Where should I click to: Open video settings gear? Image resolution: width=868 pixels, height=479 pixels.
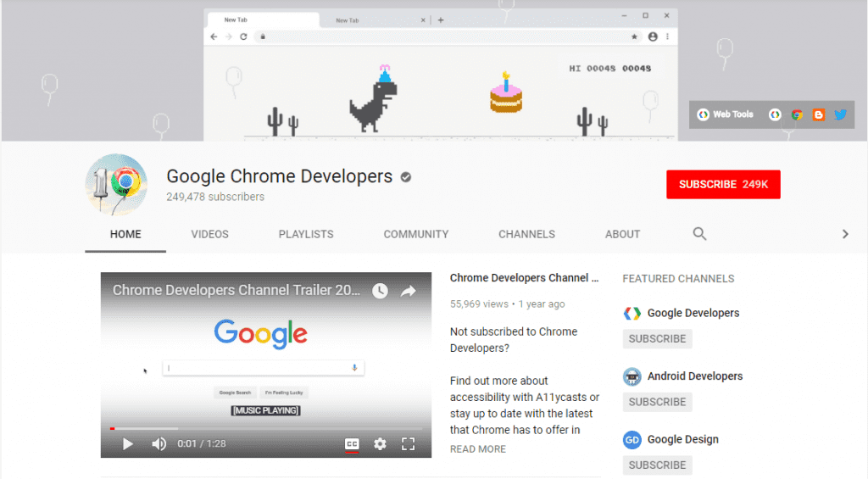click(380, 443)
